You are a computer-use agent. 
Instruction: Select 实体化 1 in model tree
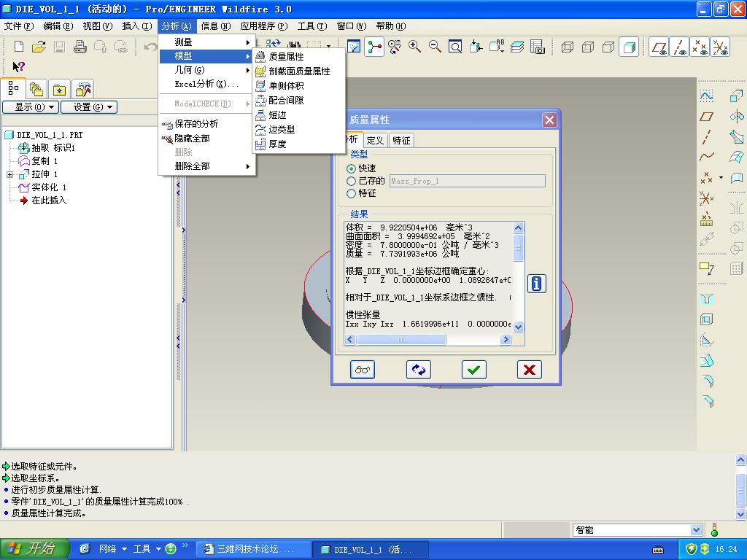(43, 187)
